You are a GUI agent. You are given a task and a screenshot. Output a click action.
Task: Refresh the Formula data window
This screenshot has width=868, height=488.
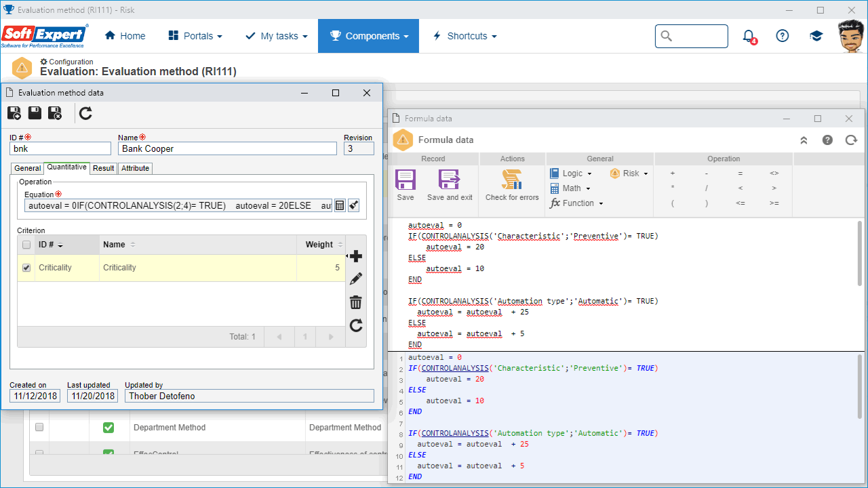(x=851, y=140)
